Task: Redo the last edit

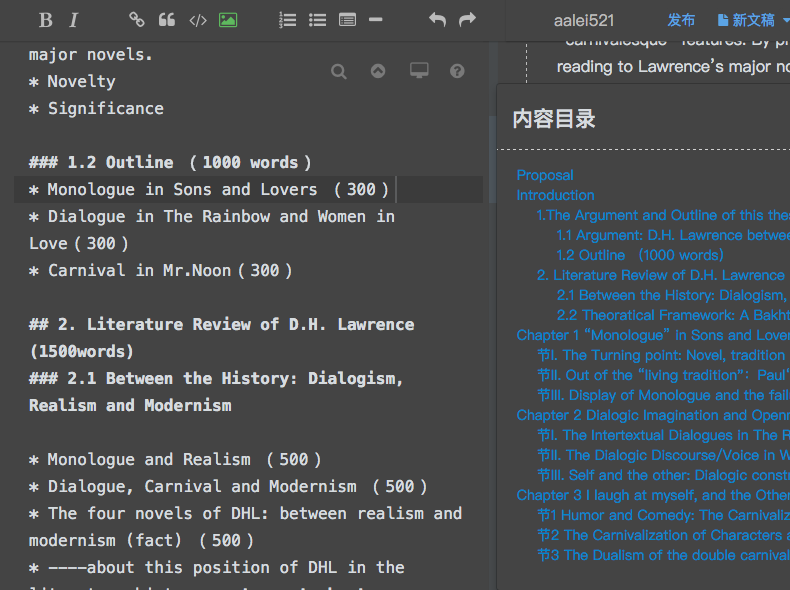Action: point(467,20)
